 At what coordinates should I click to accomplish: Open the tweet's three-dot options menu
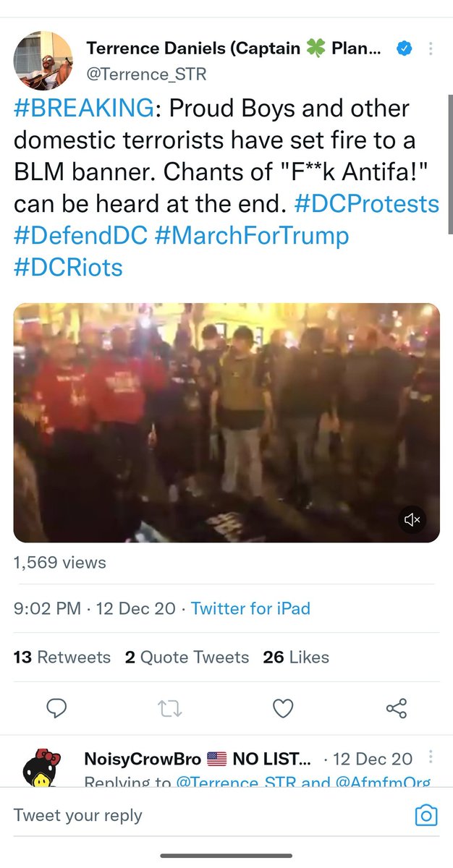[x=431, y=49]
